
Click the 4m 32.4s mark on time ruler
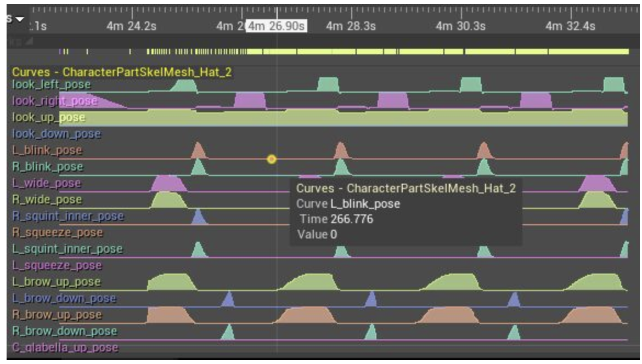[570, 26]
